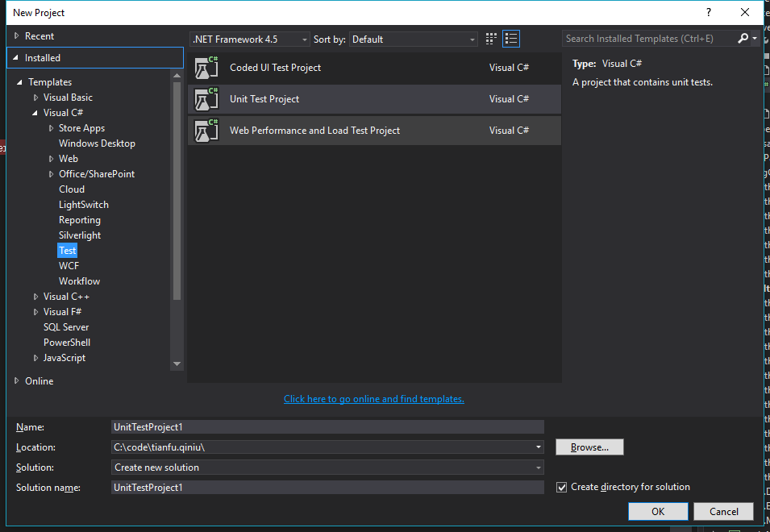Click tree scrollbar down arrow

[x=177, y=364]
